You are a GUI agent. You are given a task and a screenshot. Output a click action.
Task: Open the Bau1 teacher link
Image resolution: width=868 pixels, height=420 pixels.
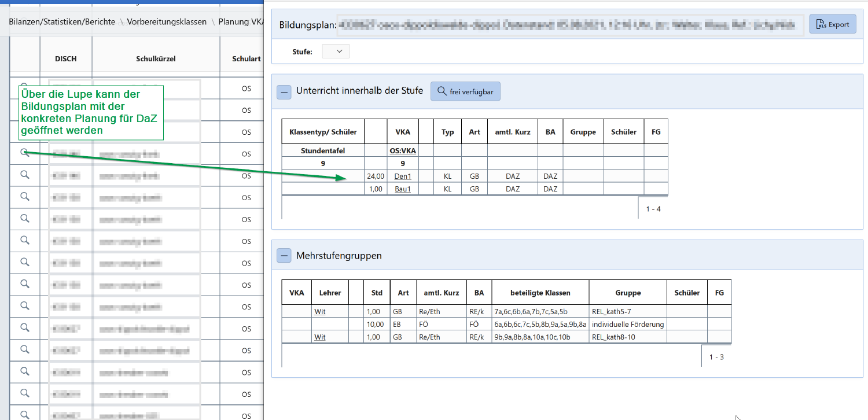[x=403, y=189]
